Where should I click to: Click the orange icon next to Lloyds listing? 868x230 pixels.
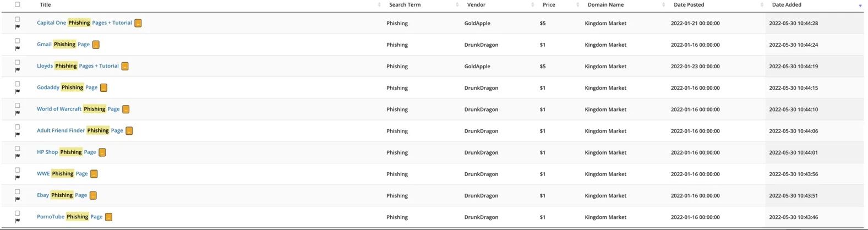[x=125, y=66]
